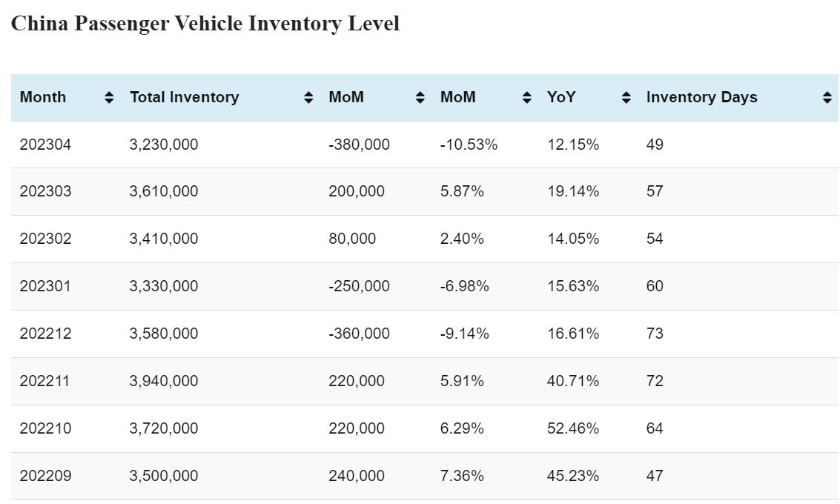The width and height of the screenshot is (840, 504).
Task: Select the 202304 month cell
Action: pos(45,145)
